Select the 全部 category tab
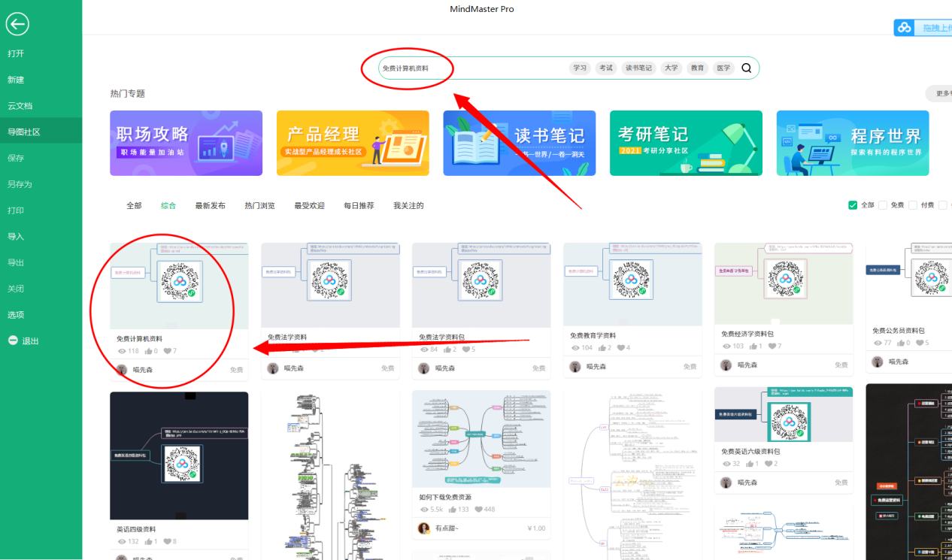Viewport: 952px width, 560px height. pos(134,205)
